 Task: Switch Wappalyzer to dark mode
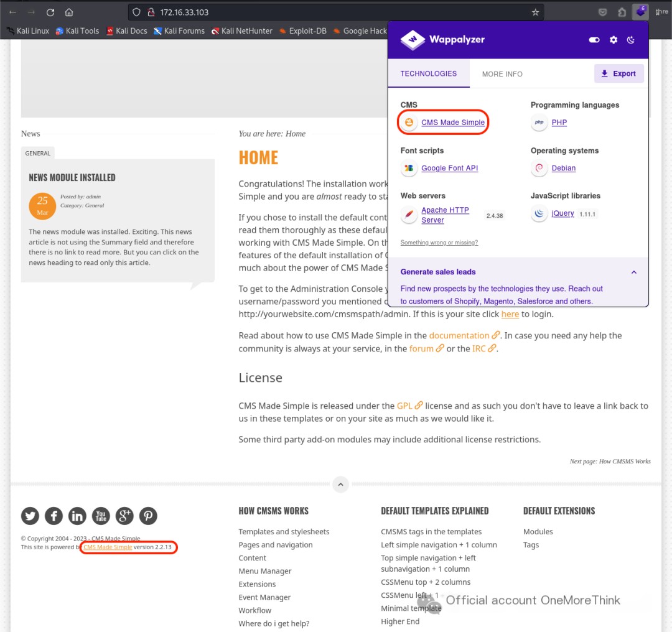pyautogui.click(x=630, y=40)
